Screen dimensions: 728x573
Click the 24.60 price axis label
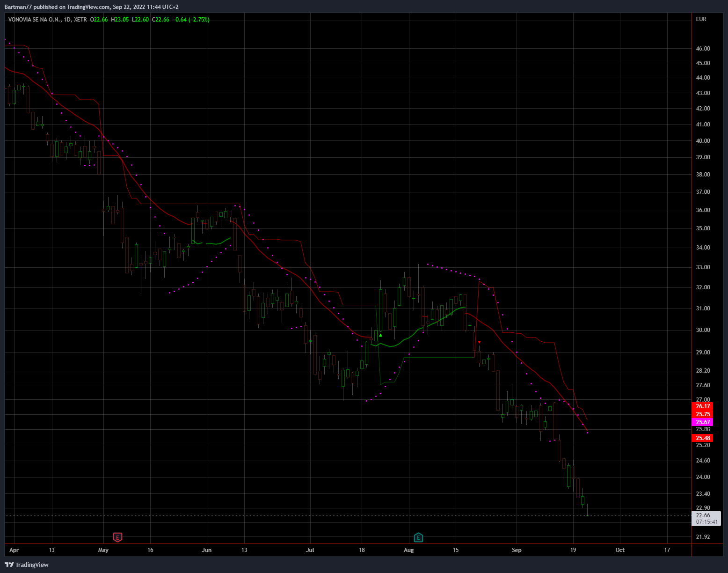click(703, 461)
